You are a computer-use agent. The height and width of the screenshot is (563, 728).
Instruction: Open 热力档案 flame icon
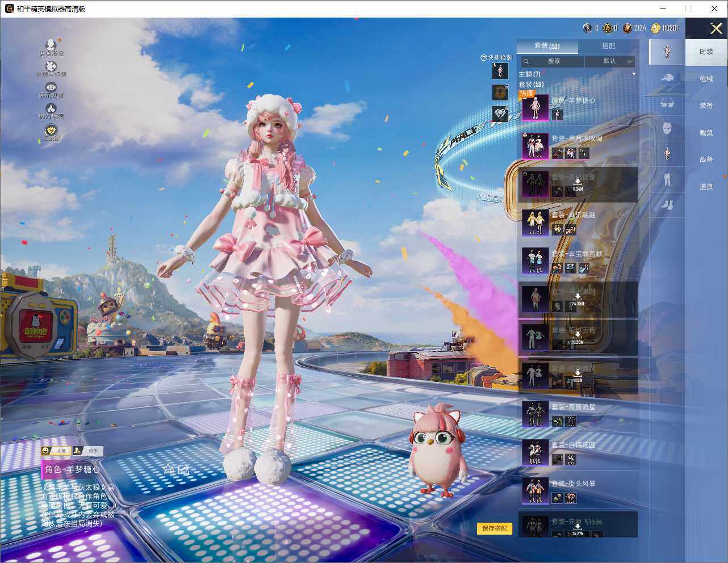pos(51,108)
